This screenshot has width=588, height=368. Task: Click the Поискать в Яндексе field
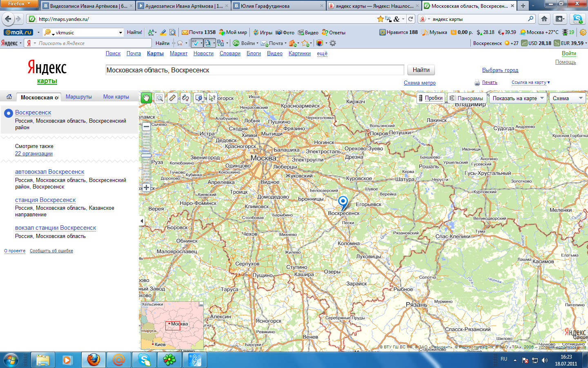[88, 43]
